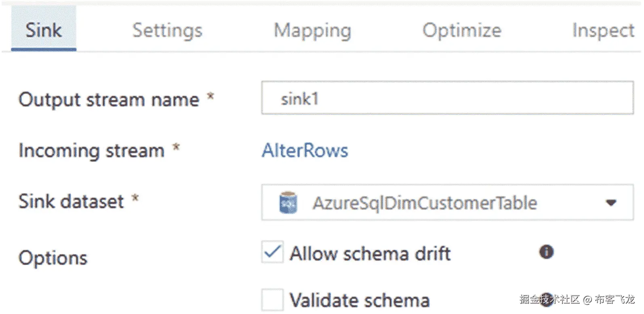Click the 'Output stream name' label
Image resolution: width=644 pixels, height=314 pixels.
pos(109,99)
